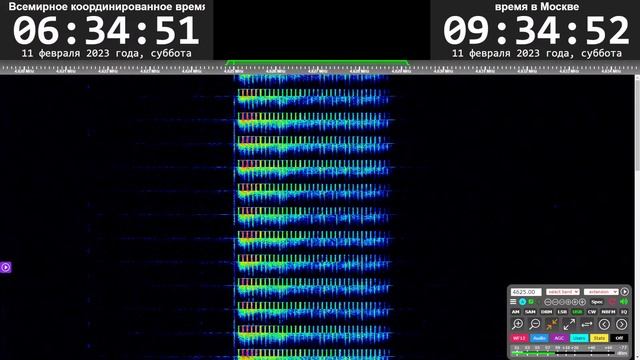Open the select band dropdown
This screenshot has width=640, height=360.
562,292
